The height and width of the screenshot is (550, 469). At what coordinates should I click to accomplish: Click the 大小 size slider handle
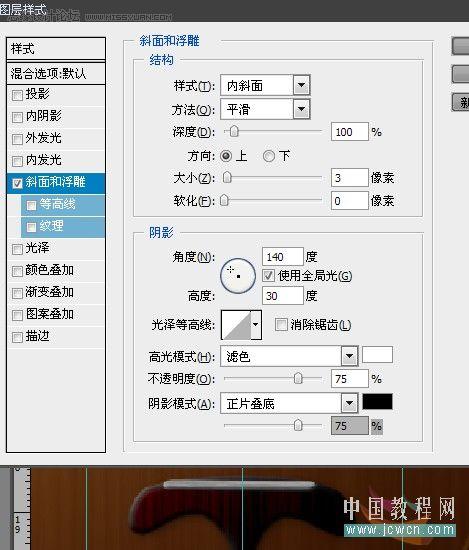pos(227,177)
